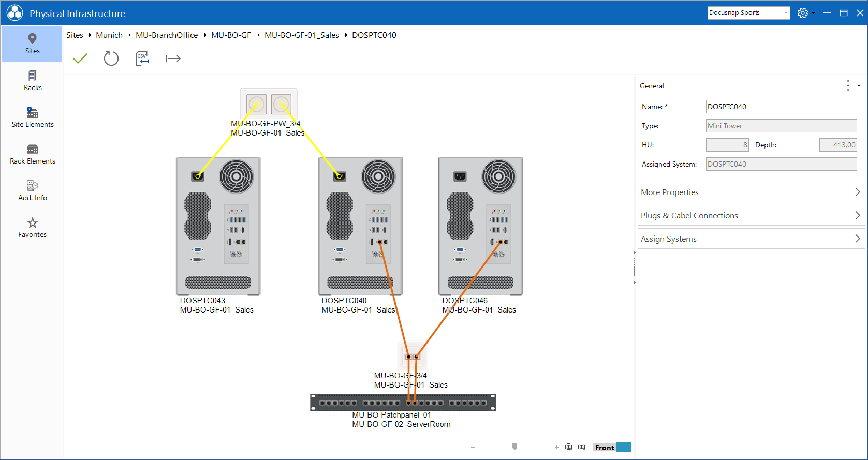Open dropdown arrow beside General panel menu
This screenshot has height=460, width=868.
pos(859,85)
